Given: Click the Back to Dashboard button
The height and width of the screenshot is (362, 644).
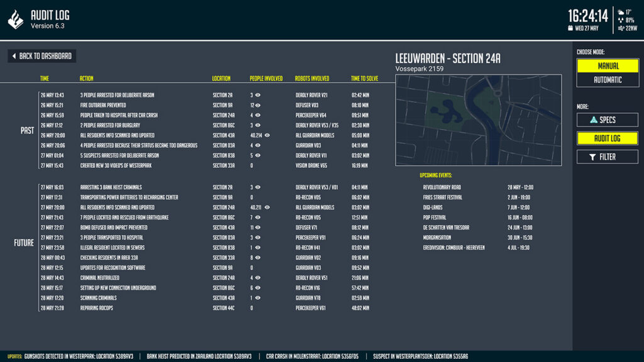Looking at the screenshot, I should point(41,55).
